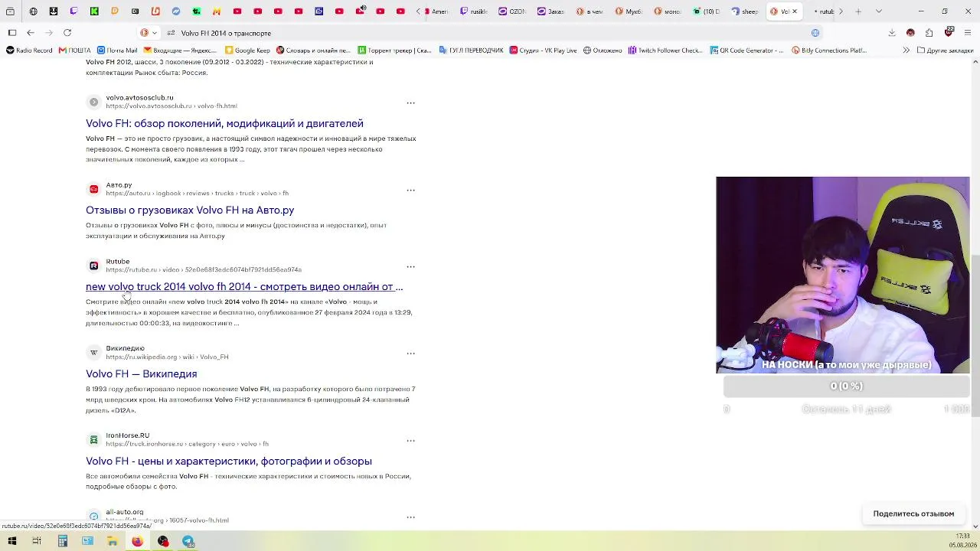Switch to the (10) D tab
980x551 pixels.
point(706,11)
